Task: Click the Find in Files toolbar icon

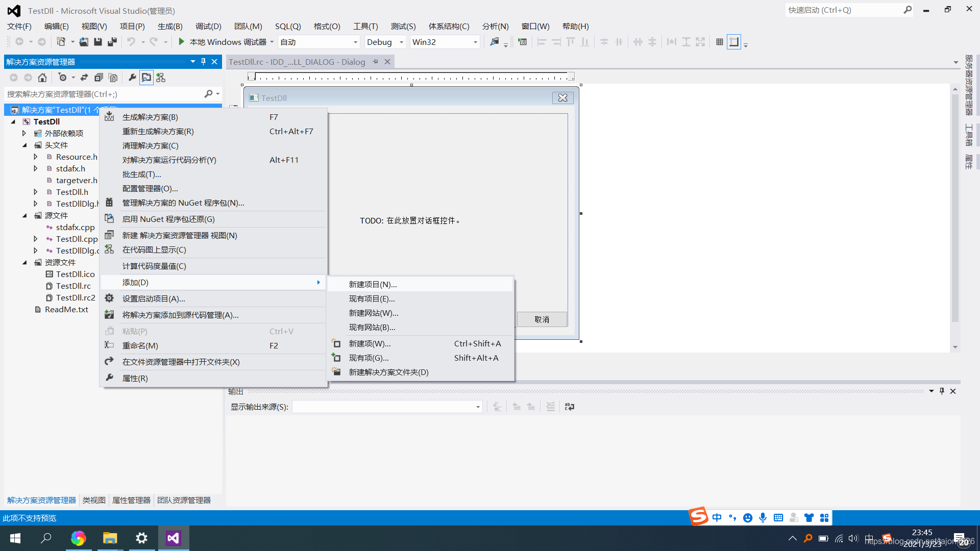Action: (x=494, y=42)
